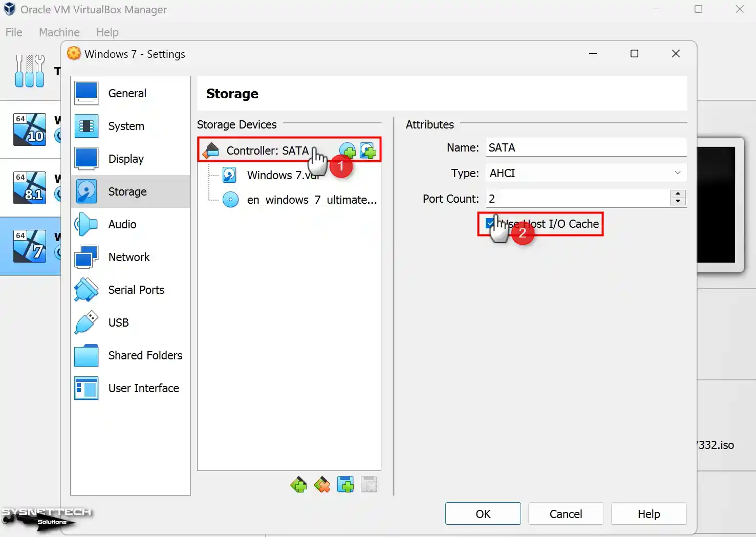Open the Machine menu
The width and height of the screenshot is (756, 537).
(59, 32)
